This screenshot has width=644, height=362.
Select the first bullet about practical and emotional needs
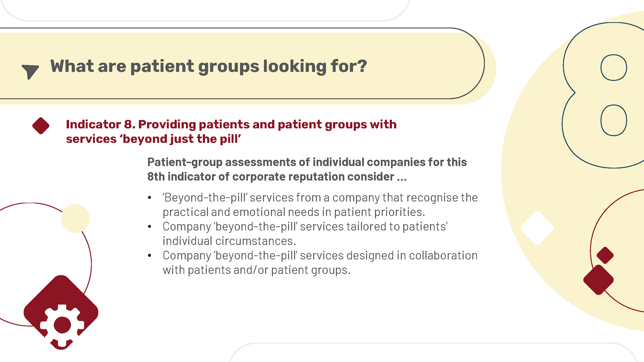[x=320, y=205]
